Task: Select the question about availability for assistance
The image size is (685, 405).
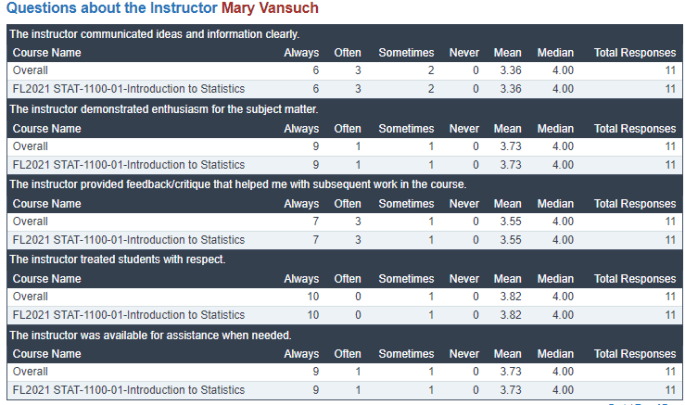Action: coord(150,335)
